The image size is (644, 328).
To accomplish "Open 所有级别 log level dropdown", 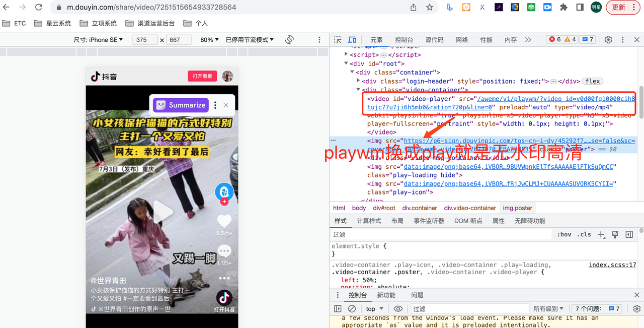I will click(548, 308).
